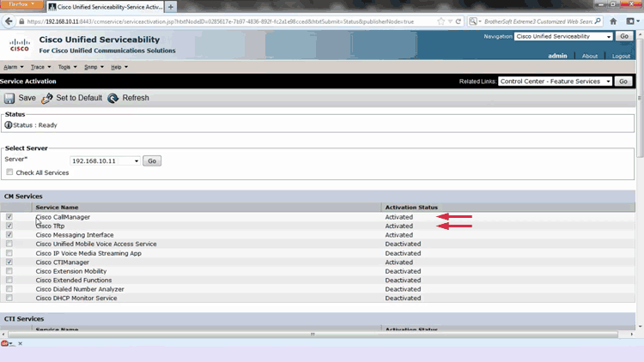Click the bookmark star icon
Screen dimensions: 644x362
441,21
